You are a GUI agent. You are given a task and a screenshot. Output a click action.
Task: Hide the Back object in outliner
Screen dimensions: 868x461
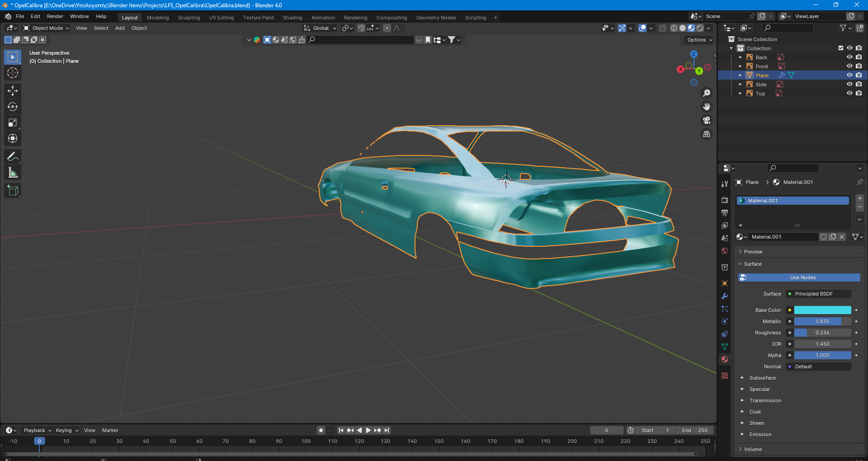[849, 57]
